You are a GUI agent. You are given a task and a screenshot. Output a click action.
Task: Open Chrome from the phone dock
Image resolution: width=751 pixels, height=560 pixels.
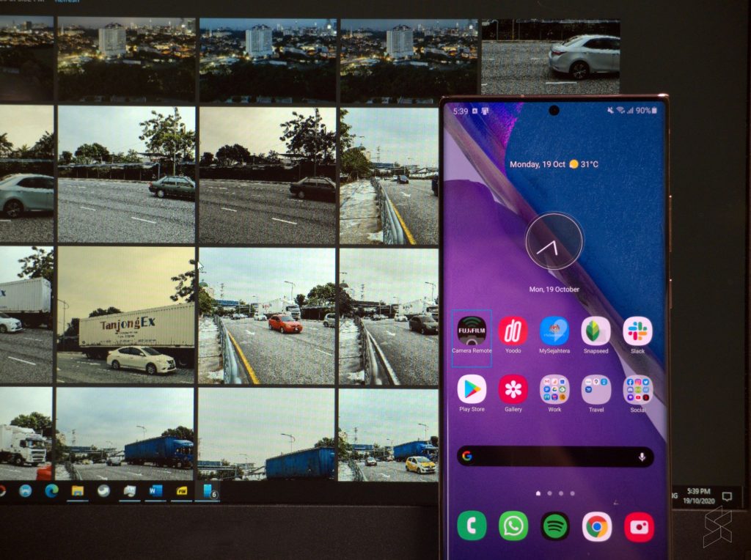point(597,526)
